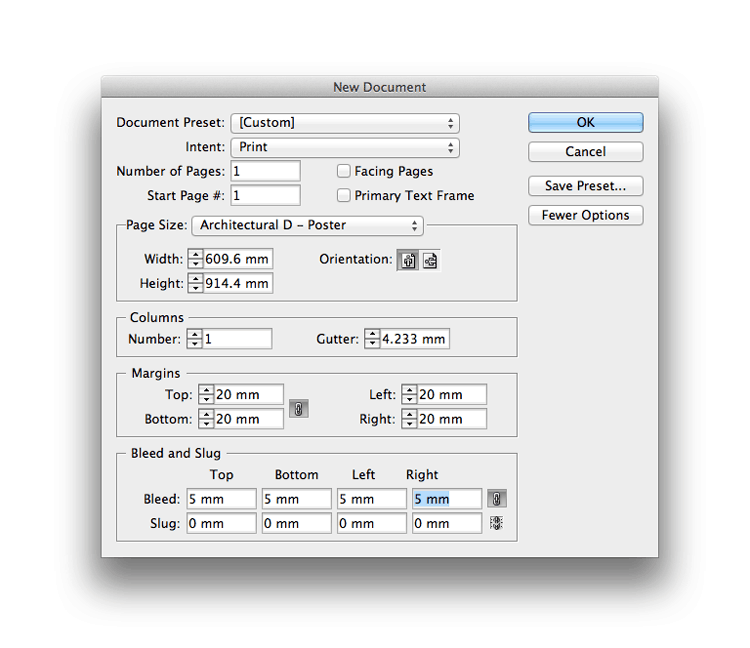Click the Slug Top field

pos(221,523)
